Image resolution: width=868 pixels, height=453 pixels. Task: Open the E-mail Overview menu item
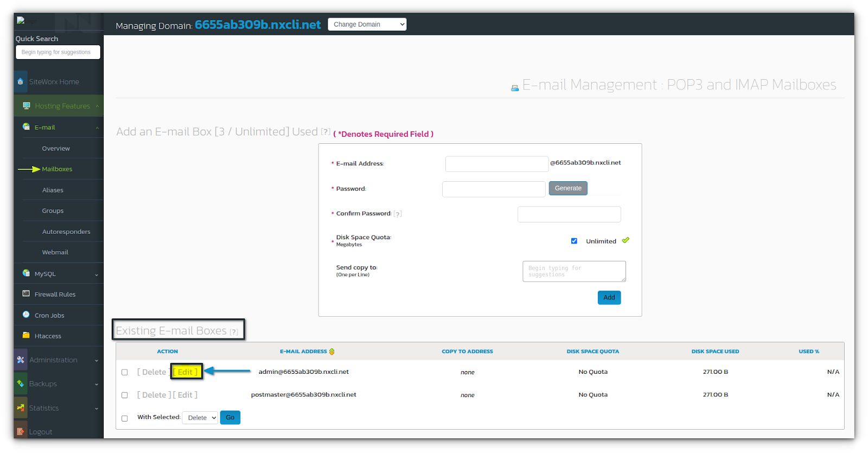coord(56,148)
